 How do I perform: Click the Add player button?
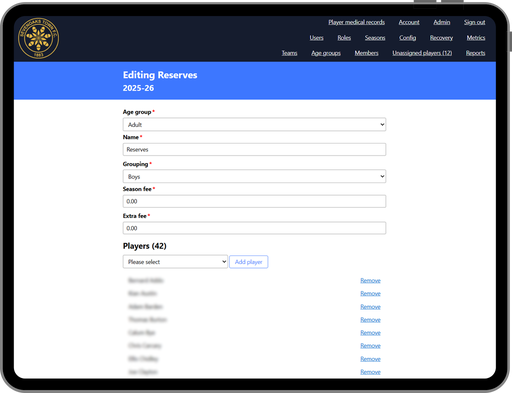(249, 262)
